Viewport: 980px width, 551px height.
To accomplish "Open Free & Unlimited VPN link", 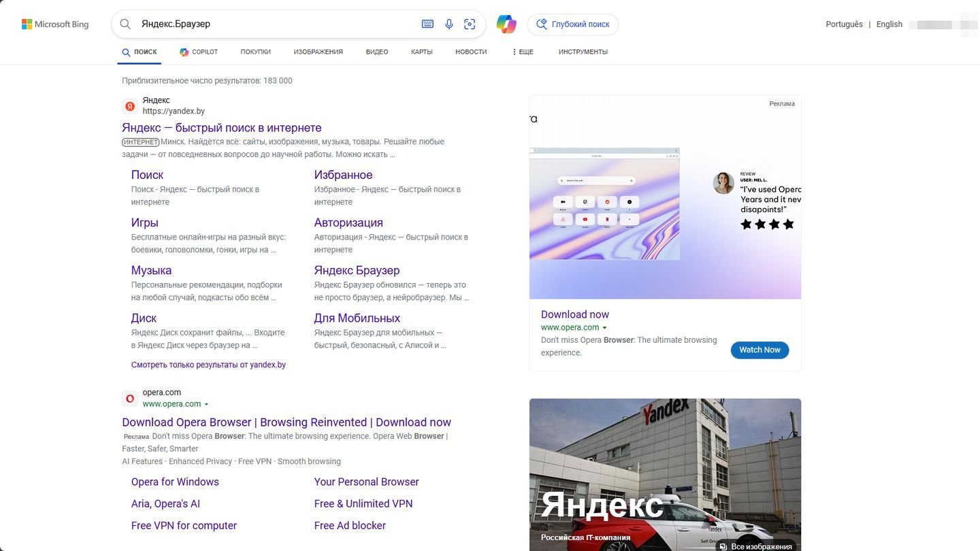I will click(x=363, y=503).
